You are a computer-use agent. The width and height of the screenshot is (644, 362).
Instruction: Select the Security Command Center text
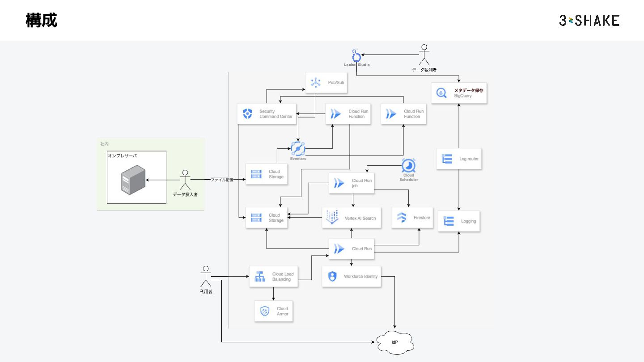(x=276, y=114)
